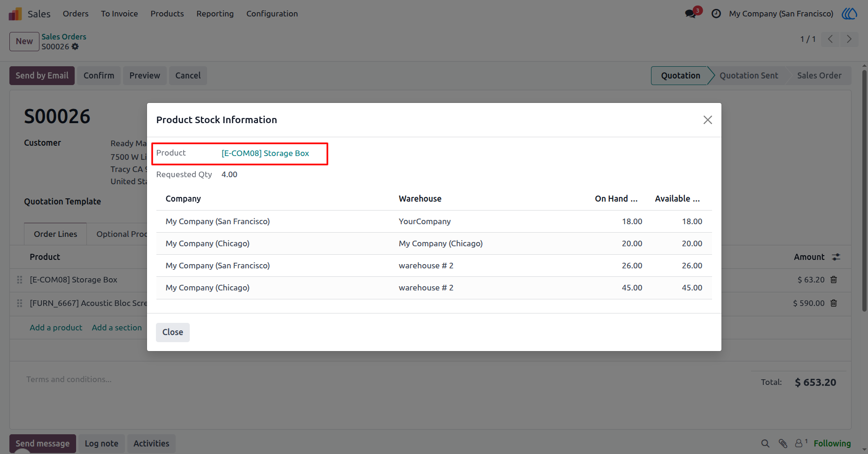Open the Sales app home icon

(x=15, y=14)
